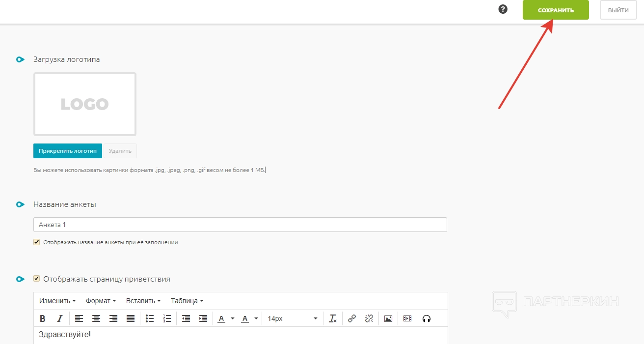The width and height of the screenshot is (644, 344).
Task: Insert link icon
Action: (352, 318)
